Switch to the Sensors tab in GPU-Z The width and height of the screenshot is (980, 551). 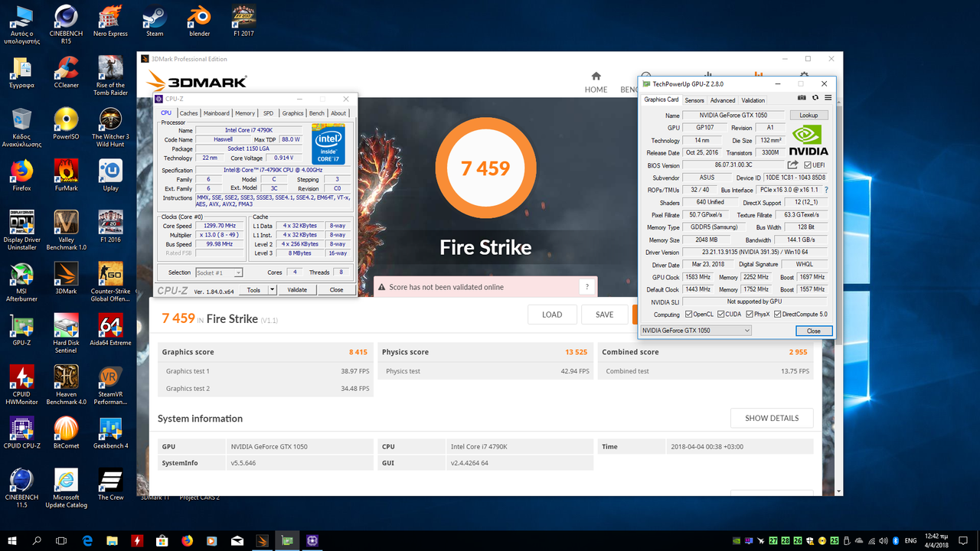coord(694,100)
